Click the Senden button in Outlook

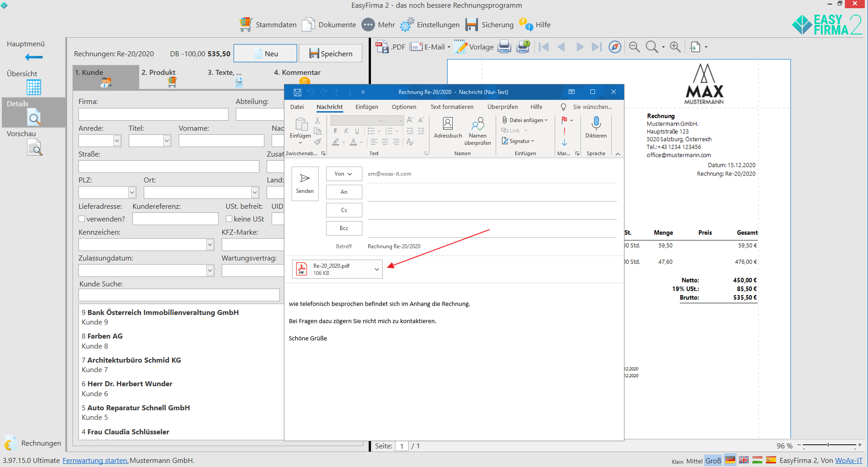305,183
